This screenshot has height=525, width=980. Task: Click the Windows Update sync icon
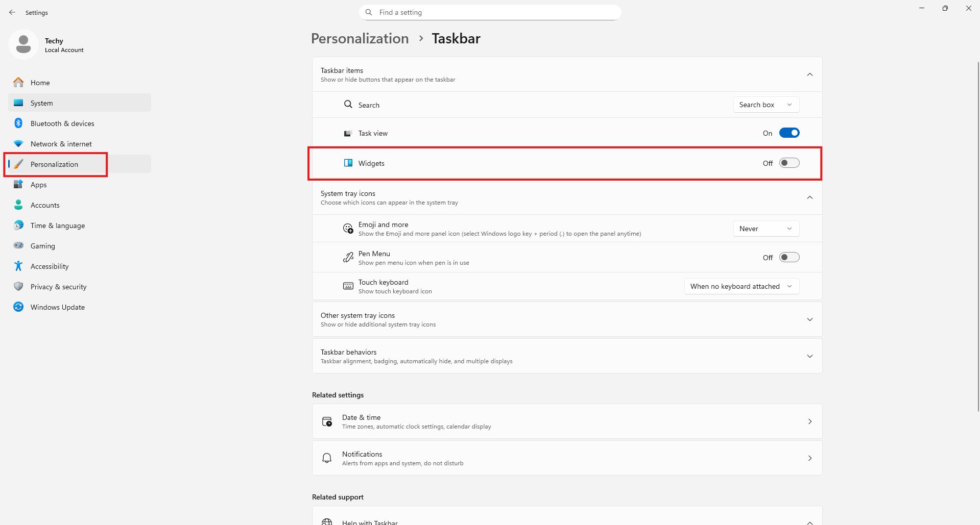tap(18, 307)
